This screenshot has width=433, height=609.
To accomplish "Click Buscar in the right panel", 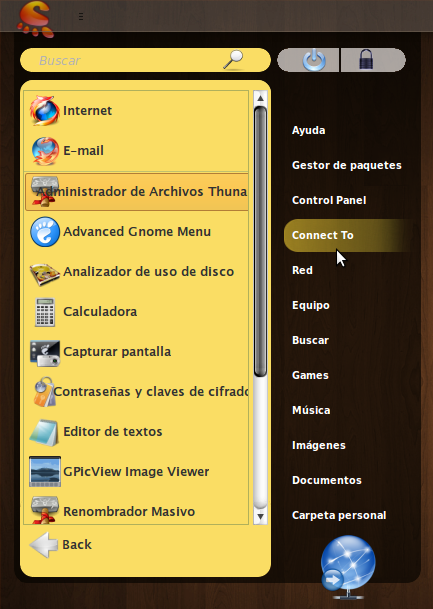I will [310, 340].
